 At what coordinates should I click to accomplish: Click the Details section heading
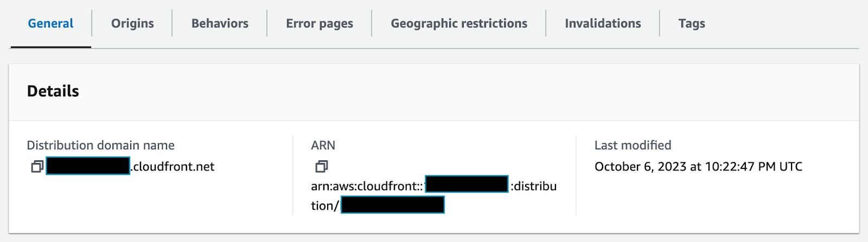[x=53, y=91]
